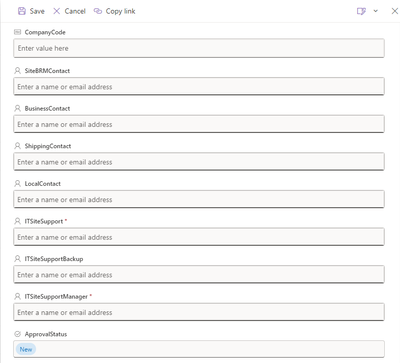This screenshot has height=363, width=400.
Task: Click the New status pill
Action: [26, 349]
